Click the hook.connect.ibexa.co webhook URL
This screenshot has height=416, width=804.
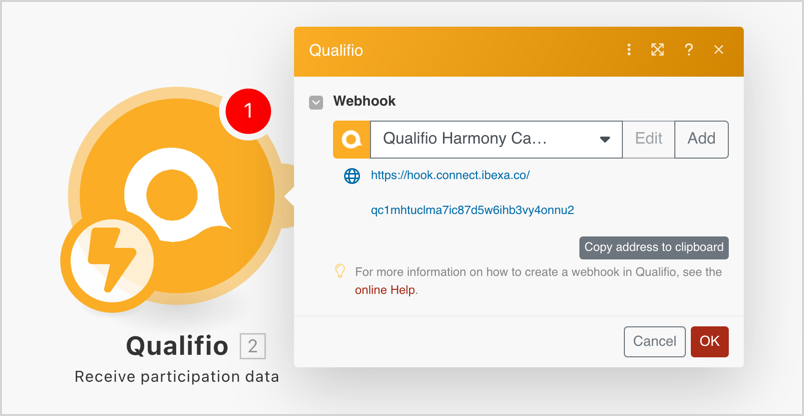[x=450, y=175]
